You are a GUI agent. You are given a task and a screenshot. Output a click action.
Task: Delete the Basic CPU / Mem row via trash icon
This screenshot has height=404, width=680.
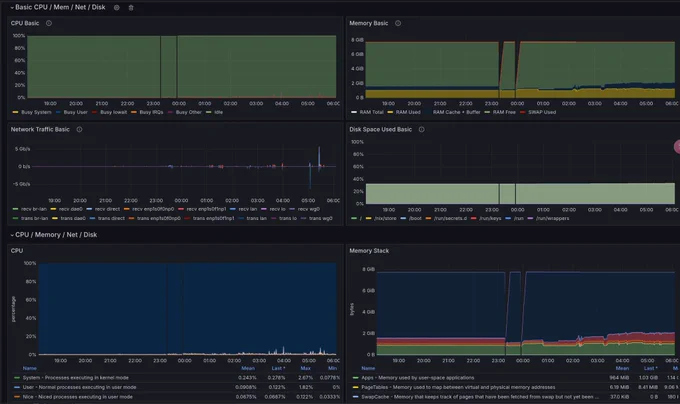pyautogui.click(x=131, y=7)
